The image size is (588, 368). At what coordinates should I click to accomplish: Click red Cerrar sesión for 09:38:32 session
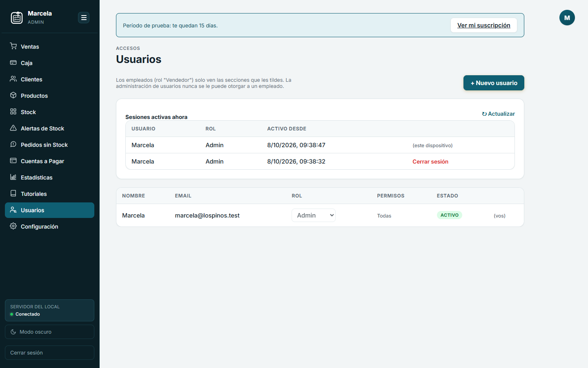click(x=430, y=162)
